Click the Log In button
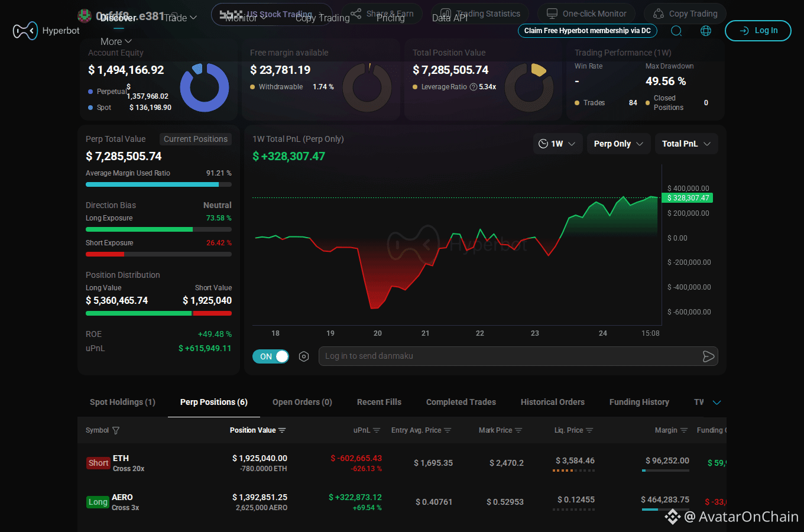The image size is (804, 532). 758,31
